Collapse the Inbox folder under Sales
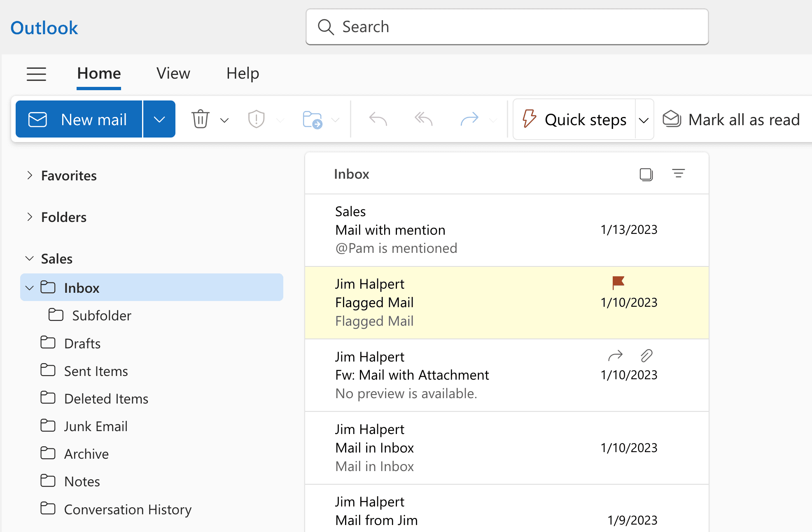This screenshot has height=532, width=812. (x=29, y=287)
